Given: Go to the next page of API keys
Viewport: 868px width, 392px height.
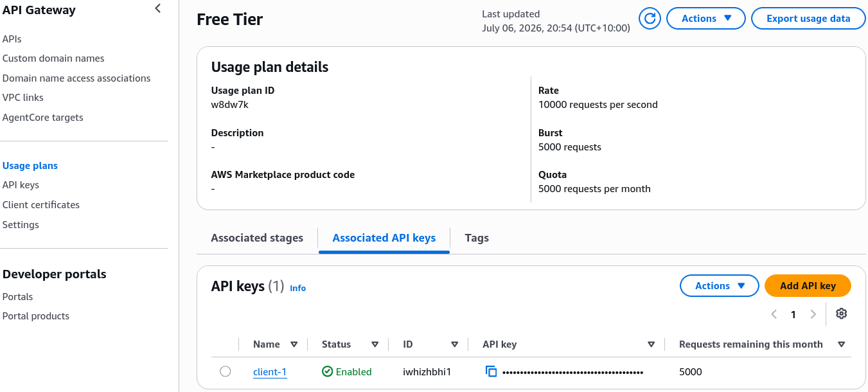Looking at the screenshot, I should [x=813, y=314].
